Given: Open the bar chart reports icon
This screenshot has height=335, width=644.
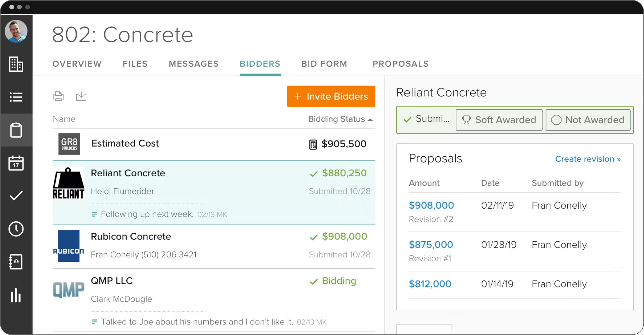Looking at the screenshot, I should click(16, 295).
